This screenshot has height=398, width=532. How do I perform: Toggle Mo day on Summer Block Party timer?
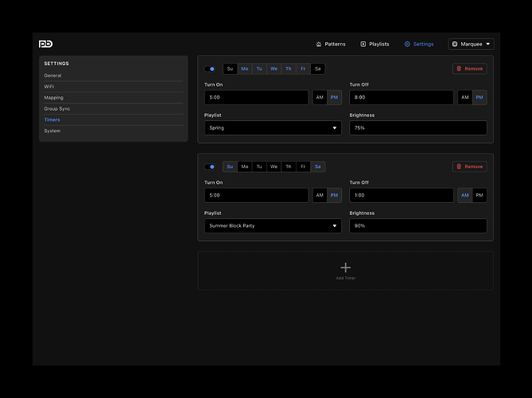point(245,166)
